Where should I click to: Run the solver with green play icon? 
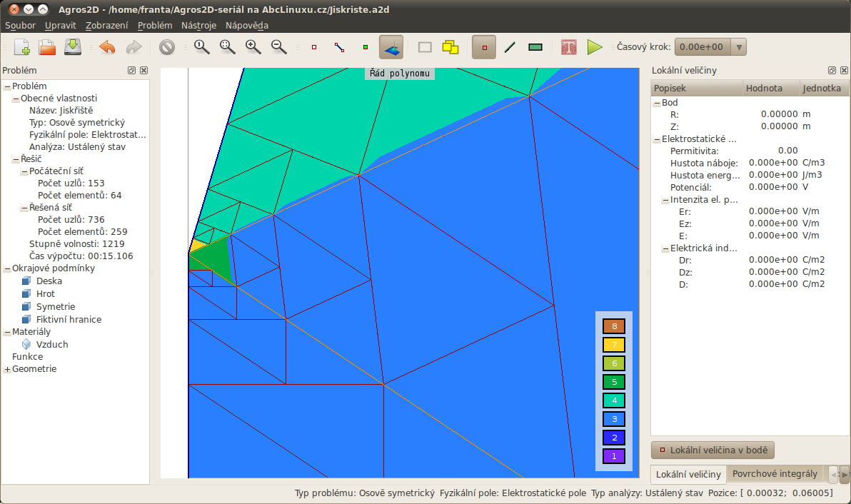click(x=594, y=47)
